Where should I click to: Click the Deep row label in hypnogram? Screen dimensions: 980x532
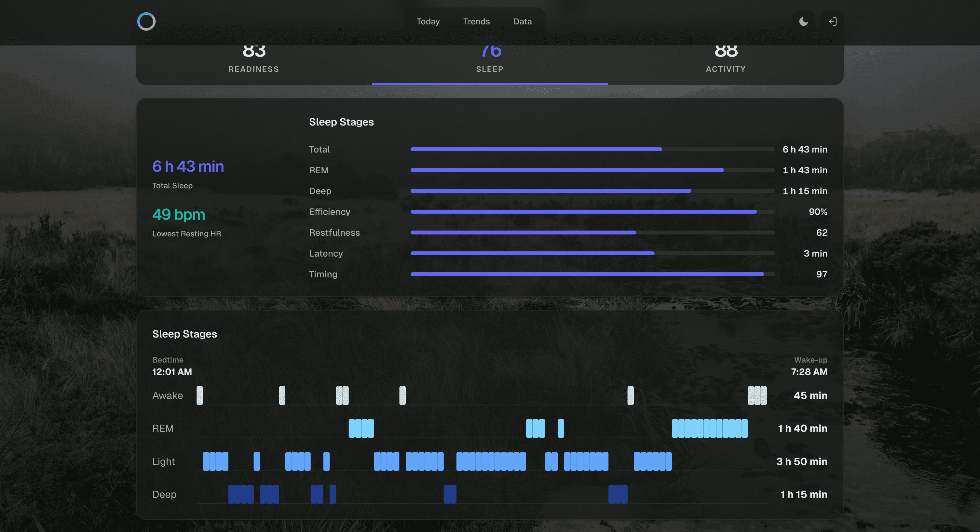(164, 494)
